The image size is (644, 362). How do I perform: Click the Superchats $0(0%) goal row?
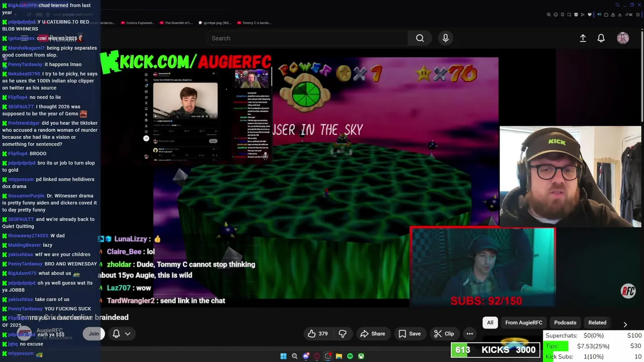[594, 335]
